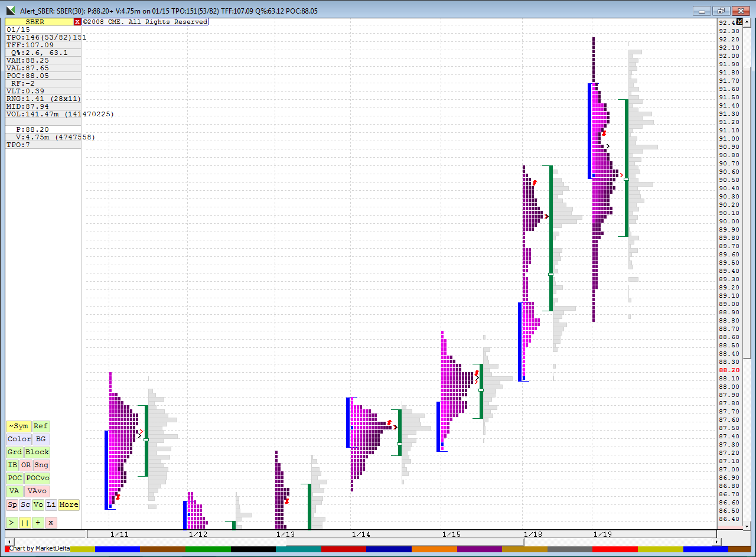Click the play '>' button
Screen dimensions: 756x557
point(12,523)
